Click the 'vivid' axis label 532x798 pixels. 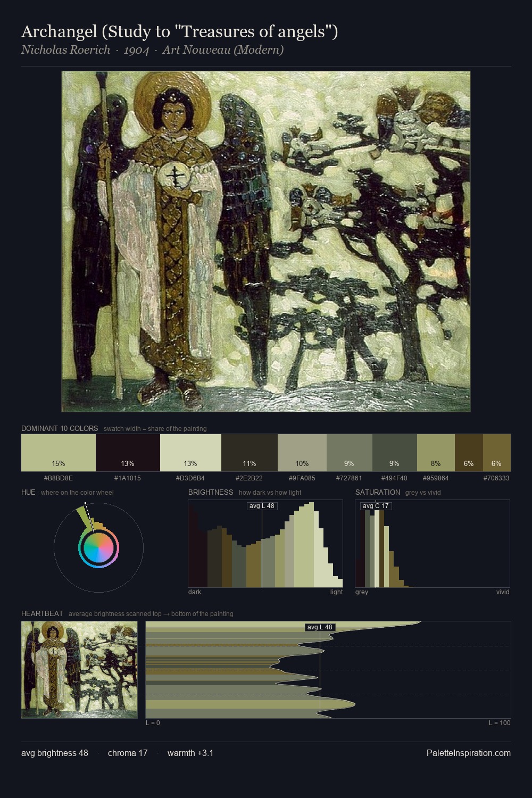coord(503,592)
